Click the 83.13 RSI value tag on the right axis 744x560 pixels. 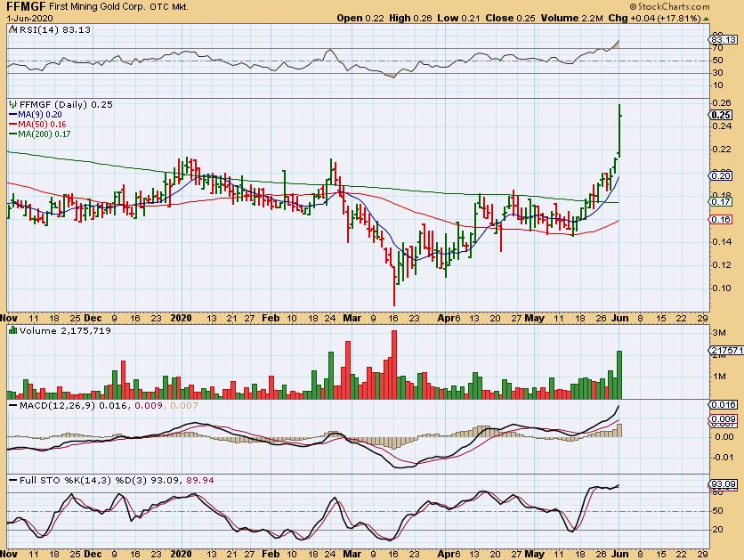[724, 39]
